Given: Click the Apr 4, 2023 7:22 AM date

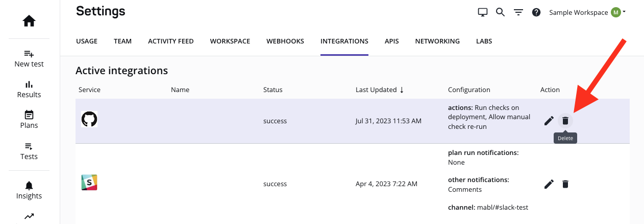Looking at the screenshot, I should click(386, 184).
